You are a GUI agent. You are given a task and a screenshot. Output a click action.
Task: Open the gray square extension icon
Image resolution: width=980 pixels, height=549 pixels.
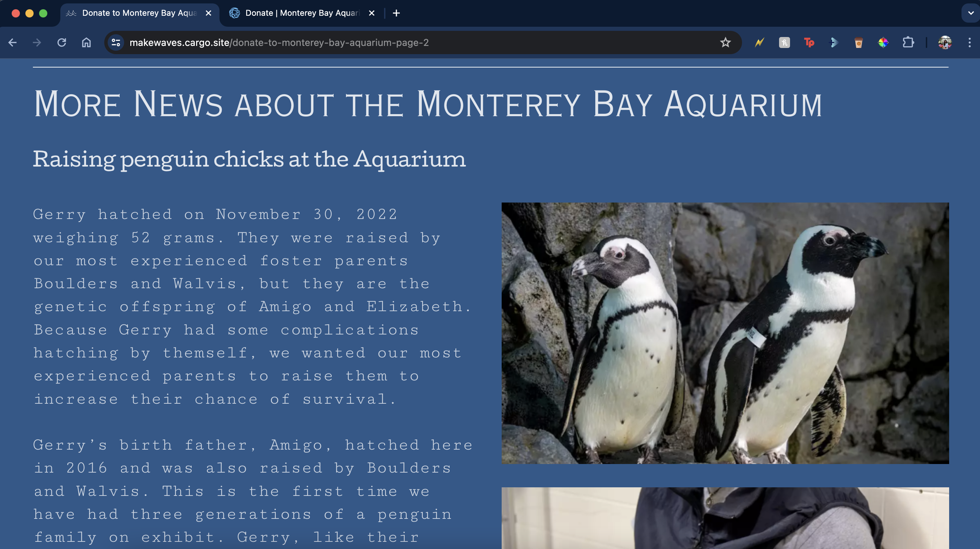click(x=785, y=42)
